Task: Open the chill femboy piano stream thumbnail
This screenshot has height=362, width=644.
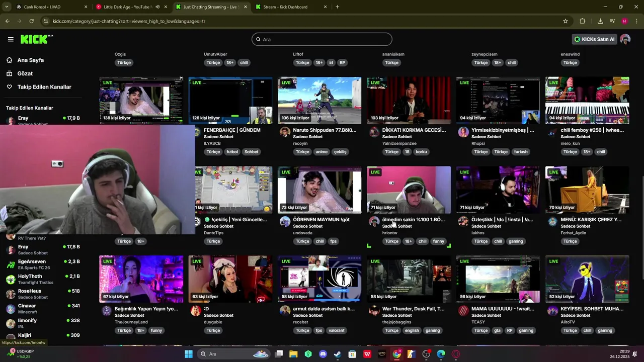Action: (587, 101)
